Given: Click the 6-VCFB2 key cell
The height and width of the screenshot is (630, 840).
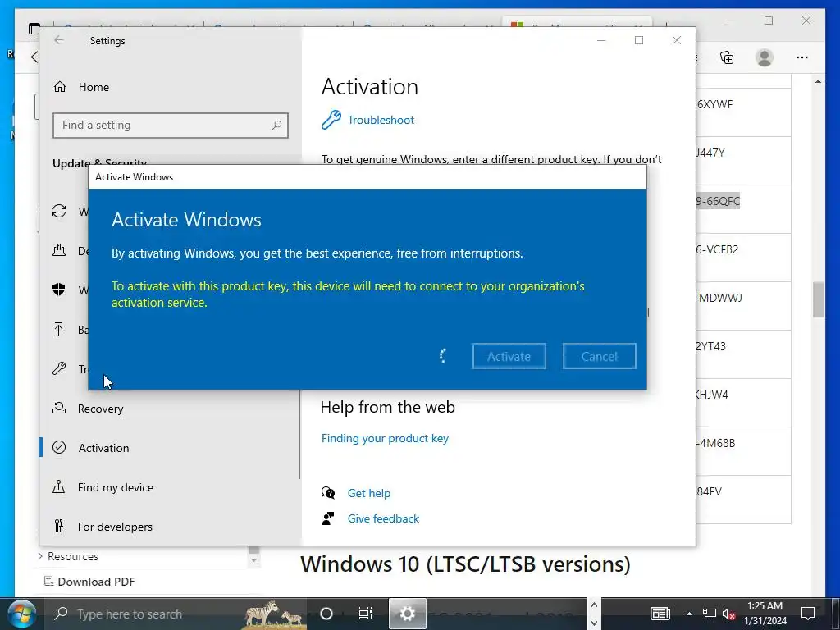Looking at the screenshot, I should click(717, 249).
